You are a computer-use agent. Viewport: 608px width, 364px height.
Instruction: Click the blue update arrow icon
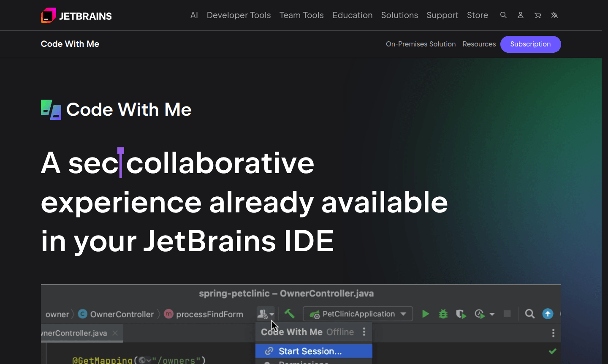tap(548, 314)
